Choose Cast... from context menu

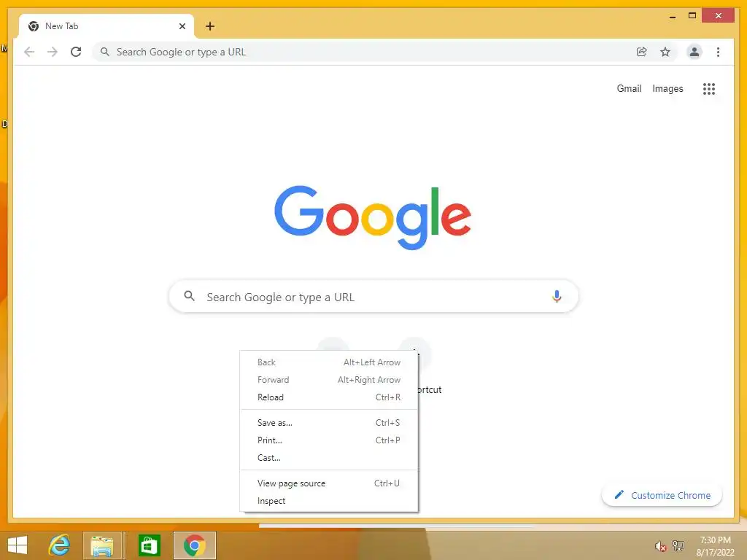(x=329, y=458)
